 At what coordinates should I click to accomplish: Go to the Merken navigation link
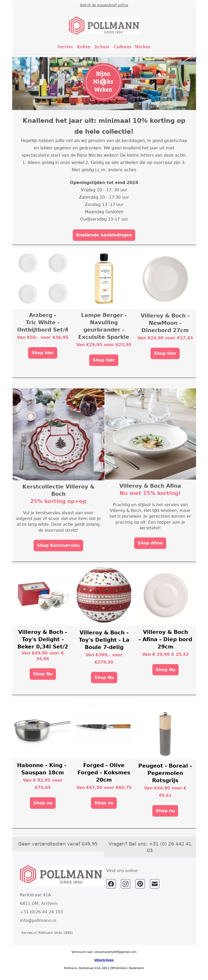click(x=143, y=47)
